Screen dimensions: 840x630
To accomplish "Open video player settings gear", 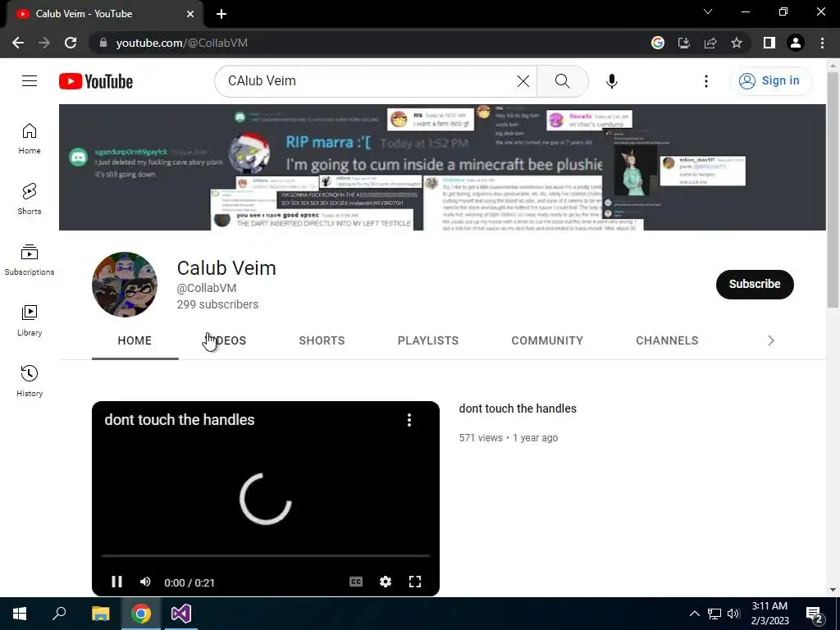I will point(386,582).
